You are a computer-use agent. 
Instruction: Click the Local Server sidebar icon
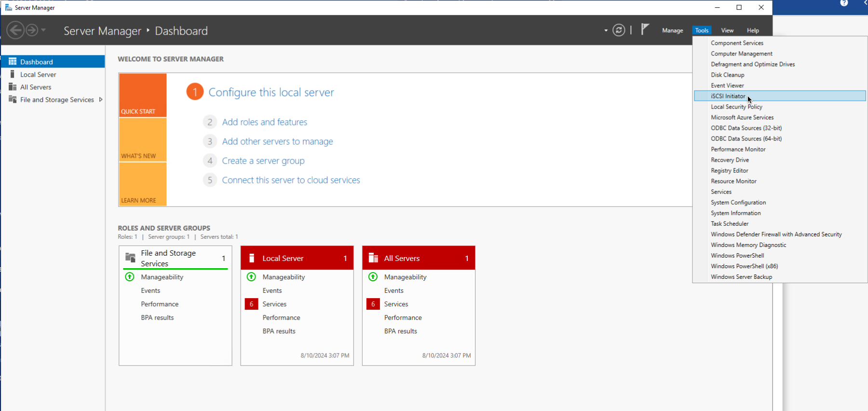(x=13, y=74)
